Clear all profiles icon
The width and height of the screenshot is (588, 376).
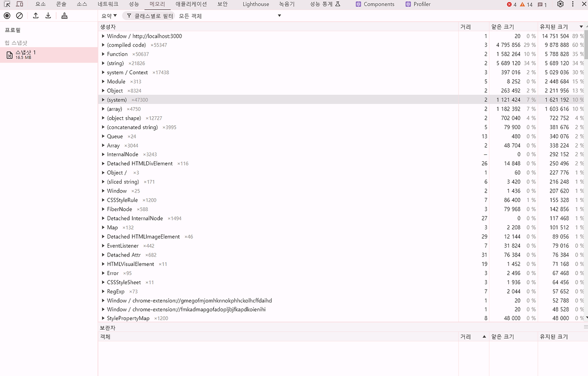coord(19,16)
